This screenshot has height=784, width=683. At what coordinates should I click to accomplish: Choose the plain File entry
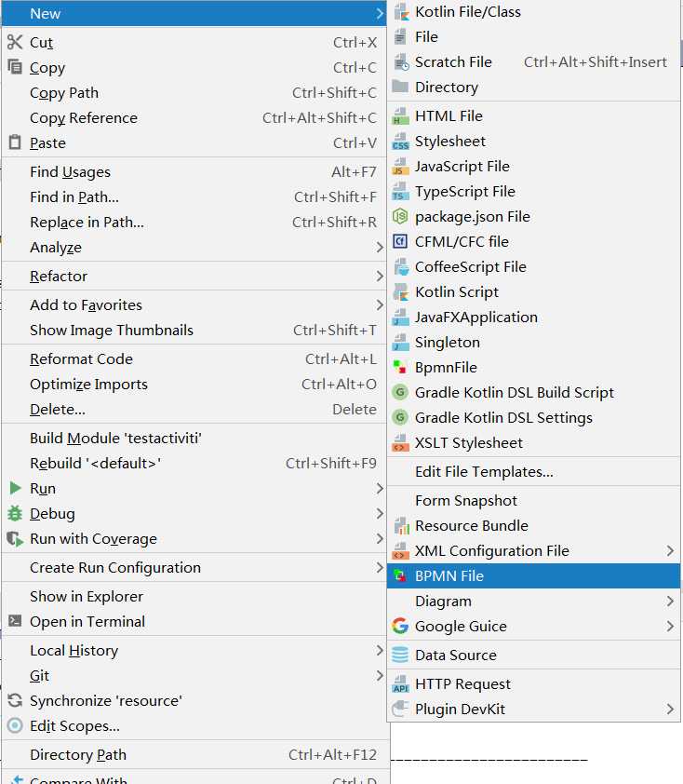(533, 36)
